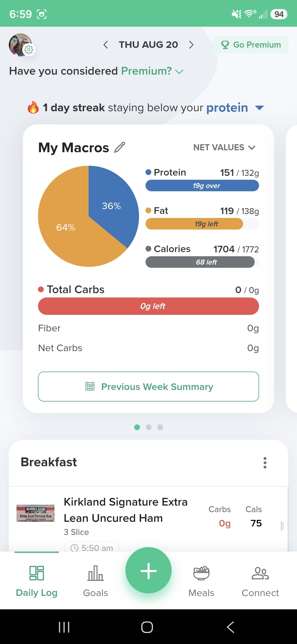This screenshot has height=644, width=297.
Task: Expand the Have you considered Premium chevron
Action: (x=179, y=72)
